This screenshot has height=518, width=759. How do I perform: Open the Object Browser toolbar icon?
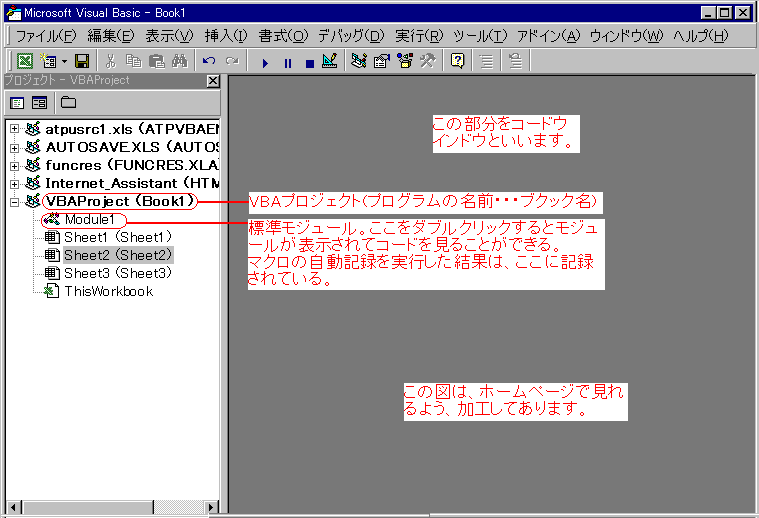pos(405,61)
